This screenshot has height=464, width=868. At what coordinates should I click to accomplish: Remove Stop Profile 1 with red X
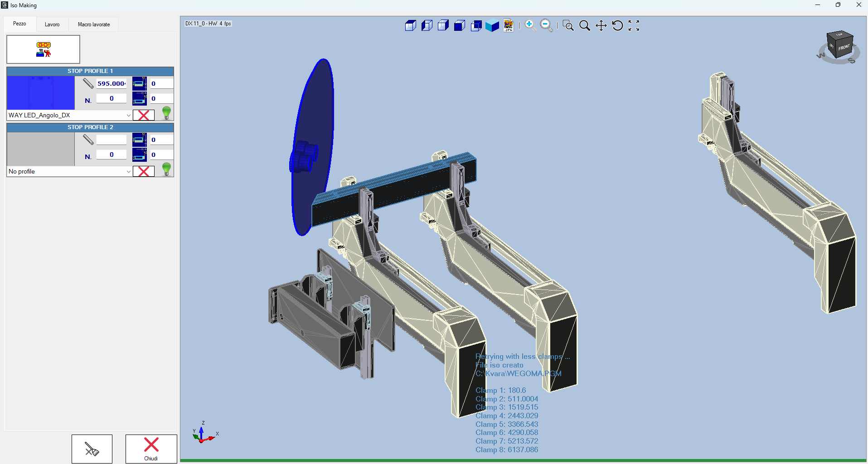[x=144, y=116]
